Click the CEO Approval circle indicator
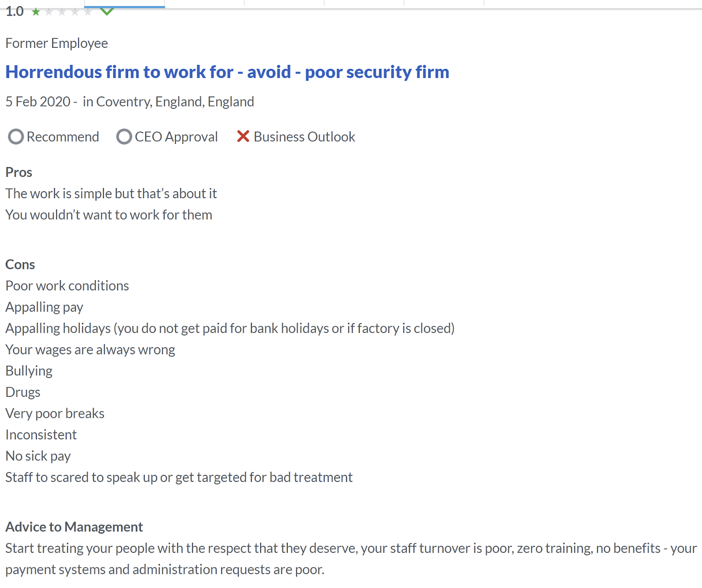The width and height of the screenshot is (702, 588). click(124, 137)
